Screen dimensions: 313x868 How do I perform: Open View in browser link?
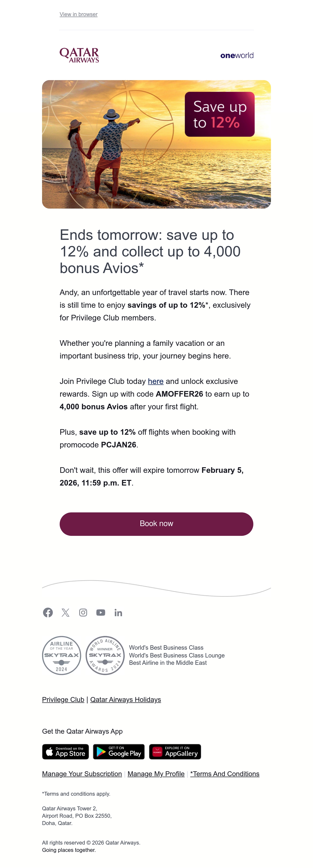pos(78,14)
